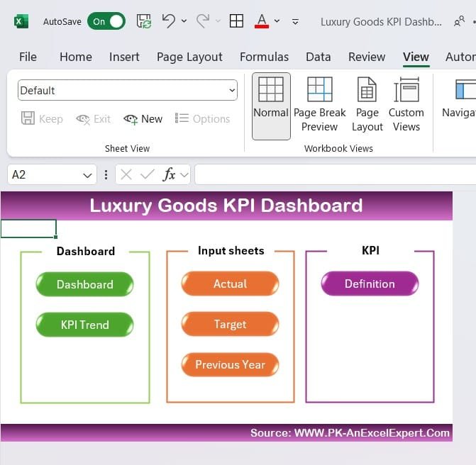Click the Exit sheet view button
Image resolution: width=476 pixels, height=465 pixels.
pyautogui.click(x=93, y=119)
